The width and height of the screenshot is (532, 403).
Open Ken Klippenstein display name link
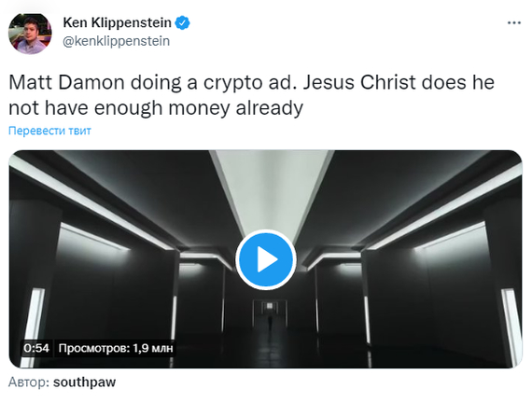pos(117,22)
